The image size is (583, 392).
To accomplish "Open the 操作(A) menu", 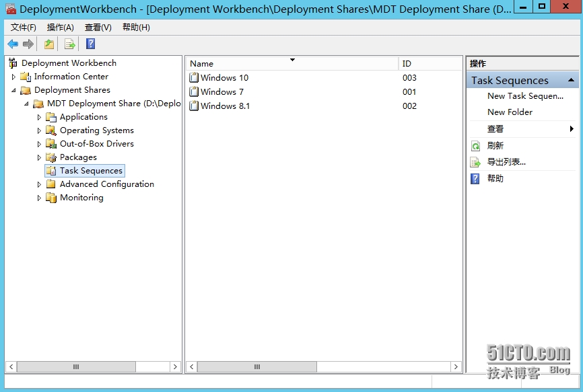I will pyautogui.click(x=60, y=28).
